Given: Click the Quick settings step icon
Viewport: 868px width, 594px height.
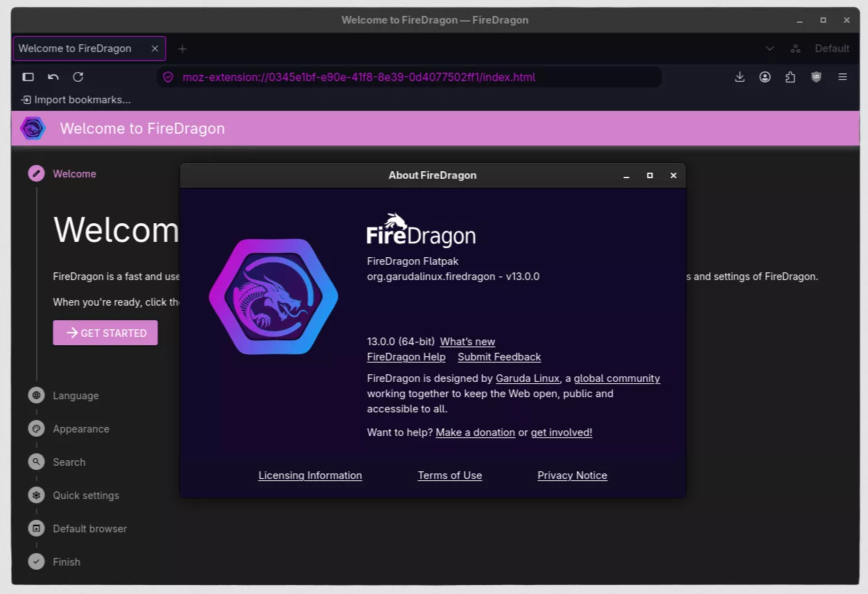Looking at the screenshot, I should [x=37, y=495].
